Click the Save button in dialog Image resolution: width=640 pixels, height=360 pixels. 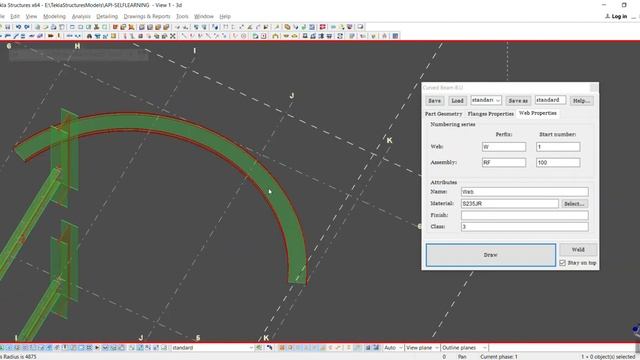pyautogui.click(x=434, y=100)
